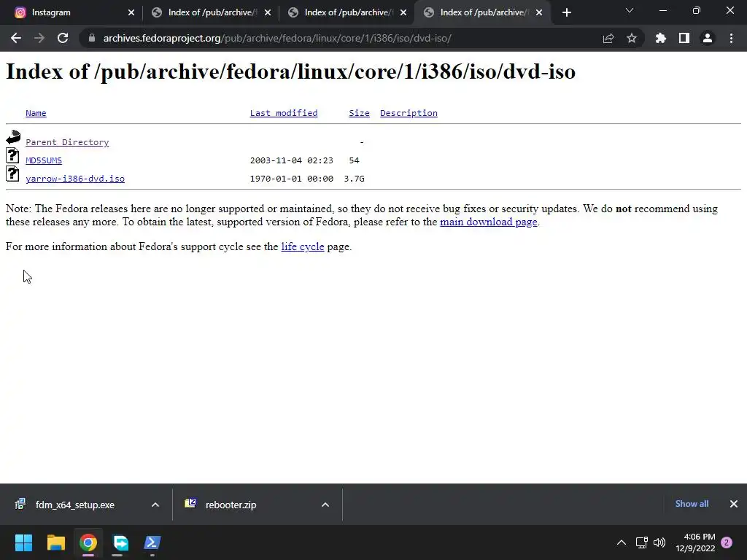The height and width of the screenshot is (560, 747).
Task: Open the Parent Directory link
Action: [67, 142]
